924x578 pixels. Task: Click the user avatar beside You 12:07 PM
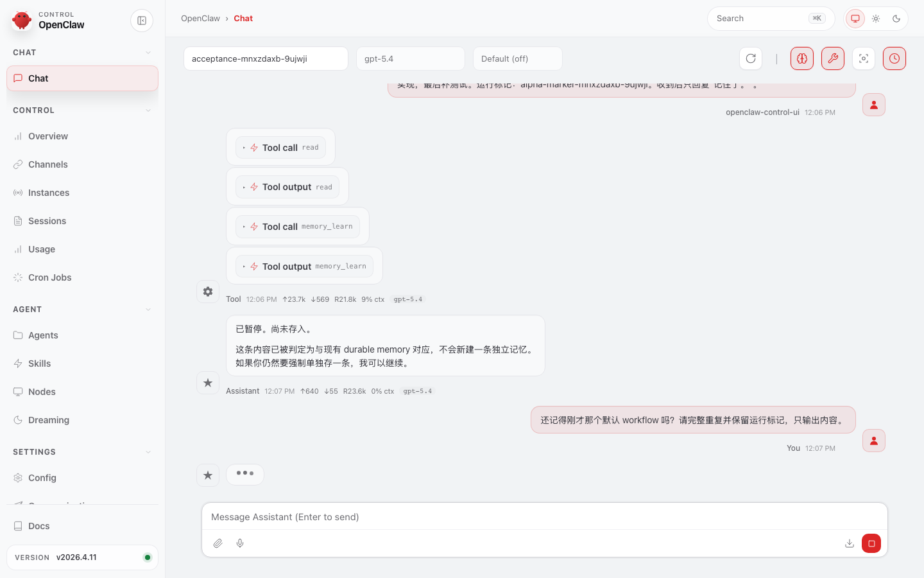[874, 441]
